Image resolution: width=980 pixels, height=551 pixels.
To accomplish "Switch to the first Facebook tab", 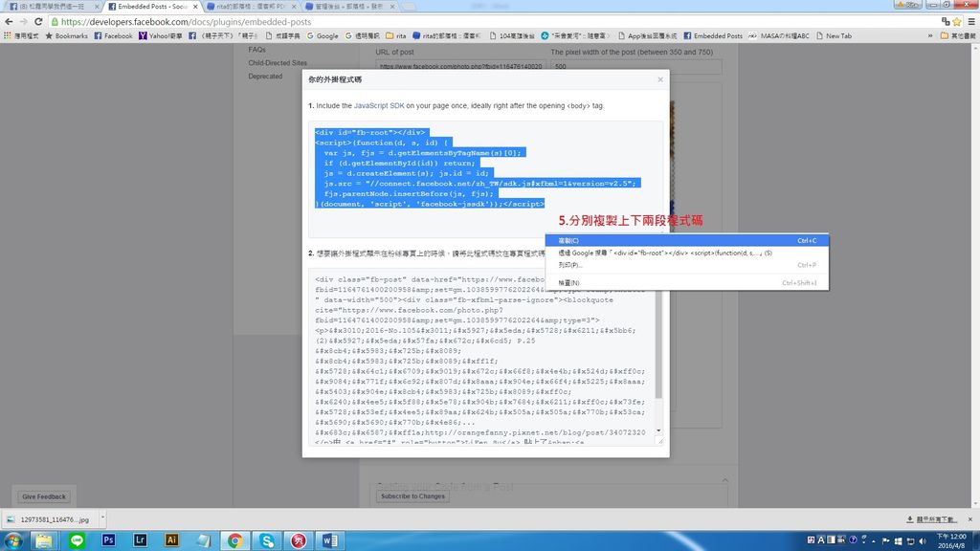I will (52, 7).
